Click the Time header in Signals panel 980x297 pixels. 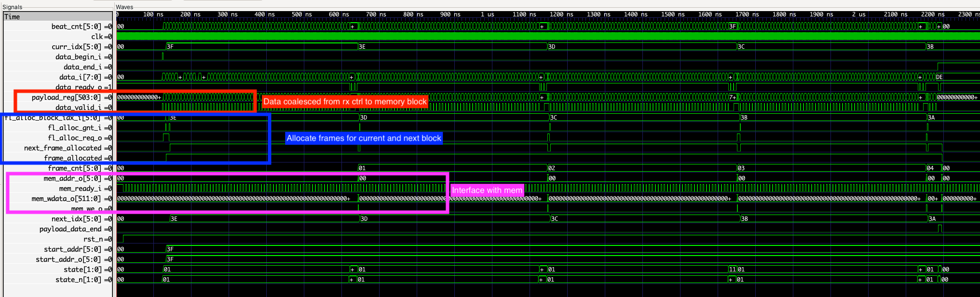click(12, 17)
